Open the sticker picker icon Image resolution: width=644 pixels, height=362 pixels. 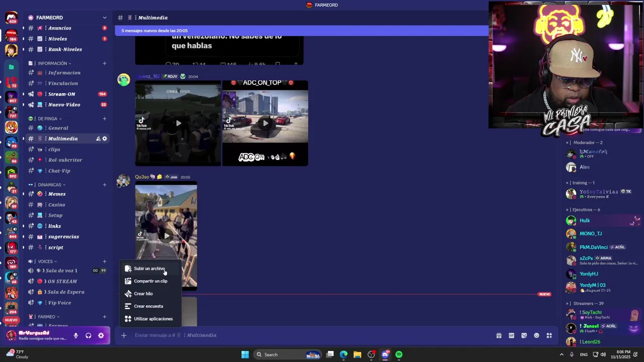tap(524, 336)
